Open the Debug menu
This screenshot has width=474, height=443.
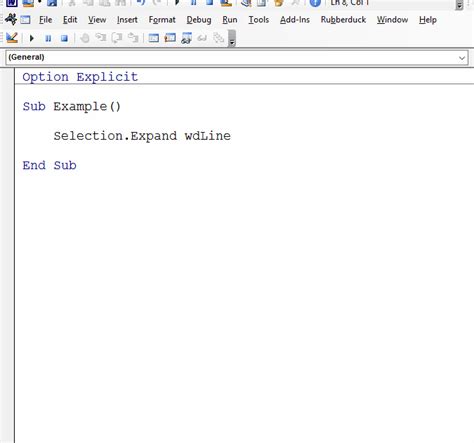pyautogui.click(x=199, y=20)
